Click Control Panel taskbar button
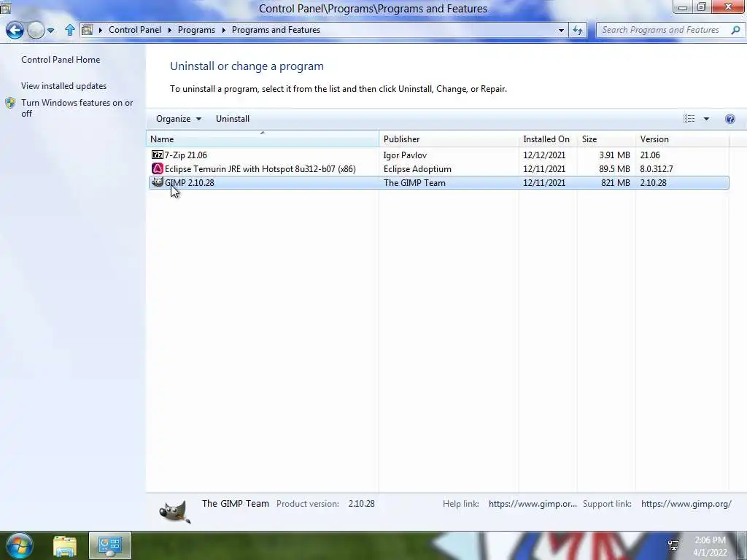The image size is (747, 560). pos(110,545)
